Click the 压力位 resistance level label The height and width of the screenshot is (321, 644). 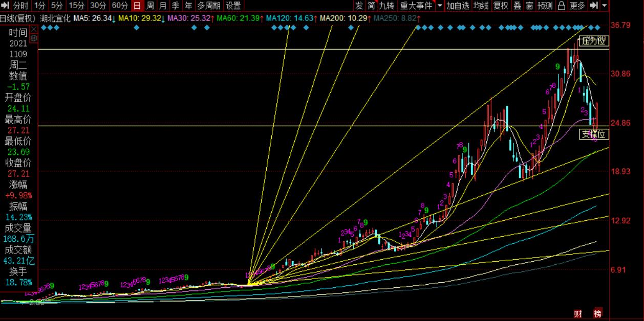point(594,41)
